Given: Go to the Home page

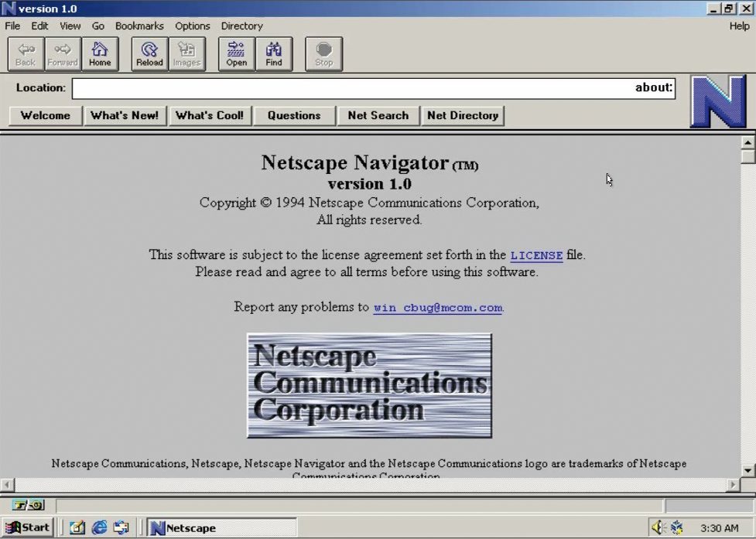Looking at the screenshot, I should coord(100,54).
